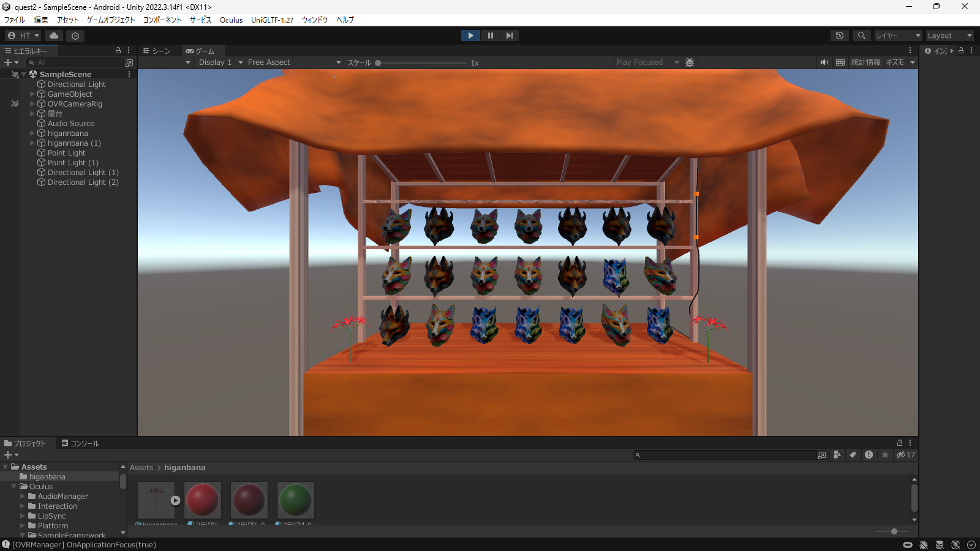Click the global search magnifier icon
This screenshot has width=980, height=551.
pos(861,36)
